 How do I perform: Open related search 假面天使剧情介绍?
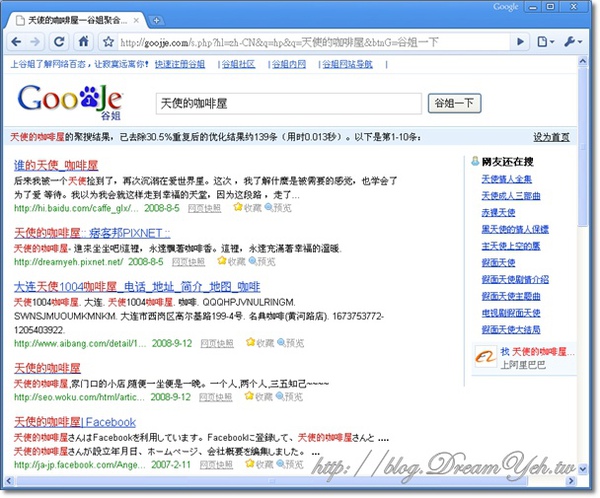[515, 279]
